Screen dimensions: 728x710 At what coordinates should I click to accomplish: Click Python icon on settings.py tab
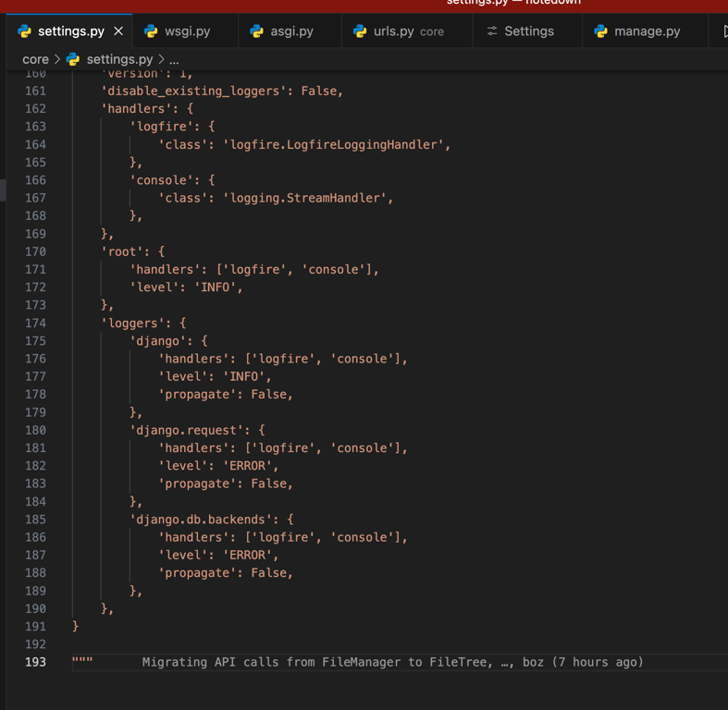[24, 31]
